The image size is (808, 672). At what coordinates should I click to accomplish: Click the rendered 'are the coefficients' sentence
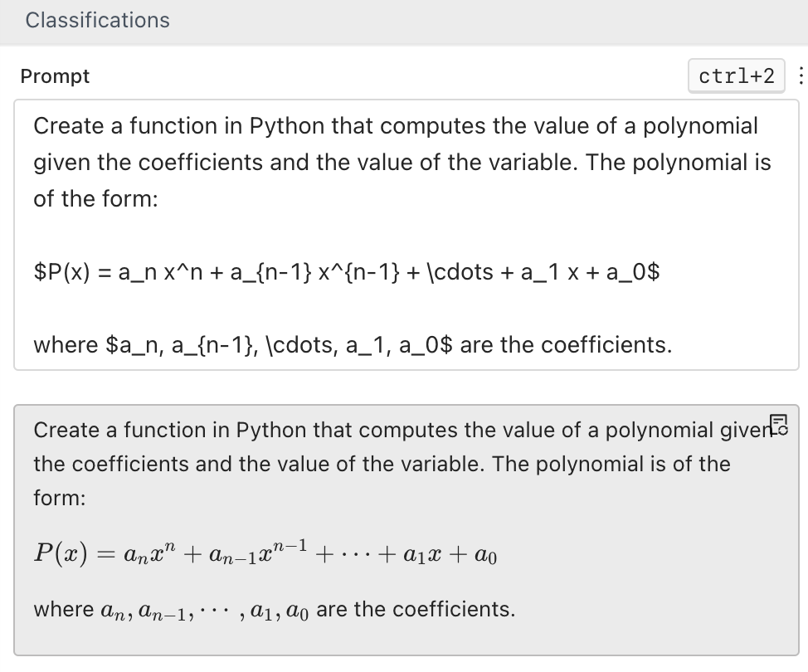tap(415, 610)
